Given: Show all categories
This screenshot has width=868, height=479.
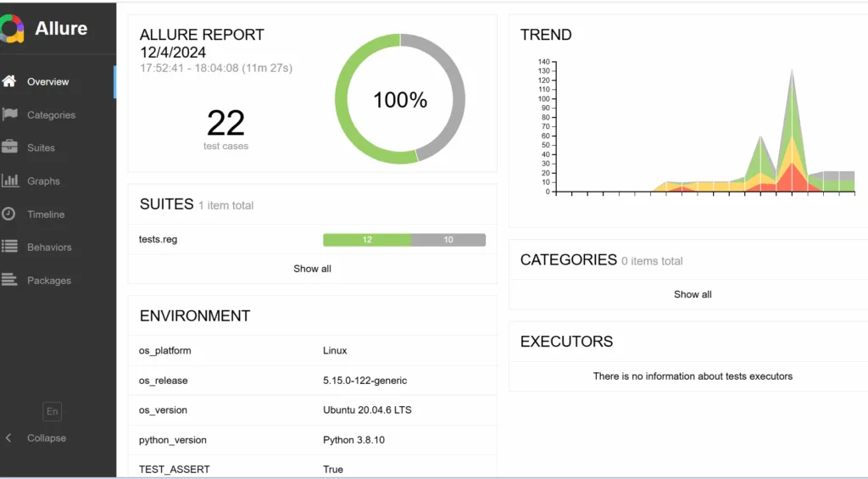Looking at the screenshot, I should 692,294.
